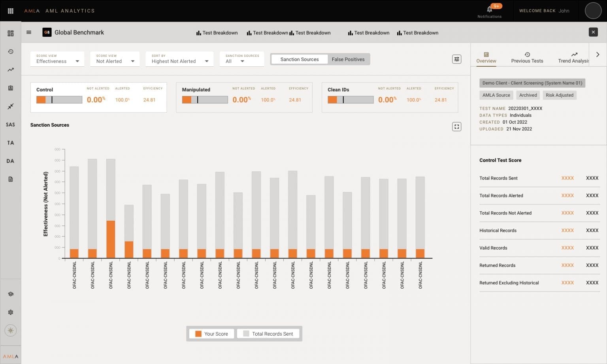Select the Sanction Sources segment toggle
The width and height of the screenshot is (607, 364).
tap(299, 59)
